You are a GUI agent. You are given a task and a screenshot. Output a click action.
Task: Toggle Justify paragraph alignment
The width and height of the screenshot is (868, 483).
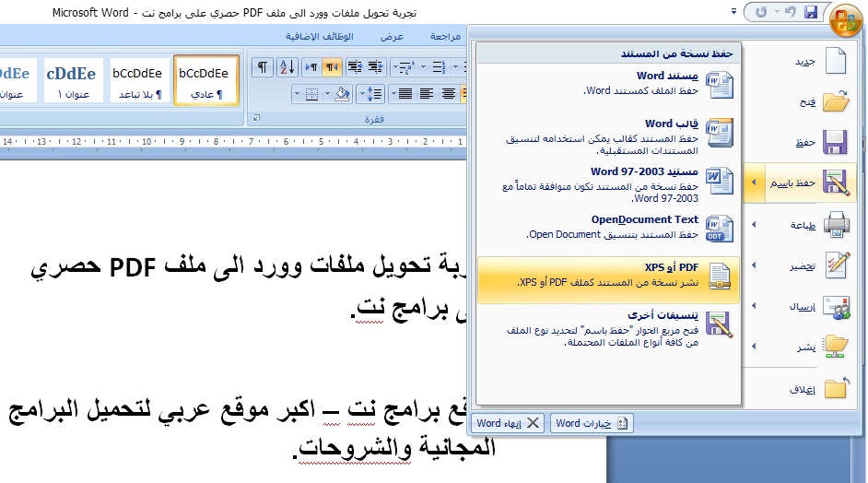(405, 94)
